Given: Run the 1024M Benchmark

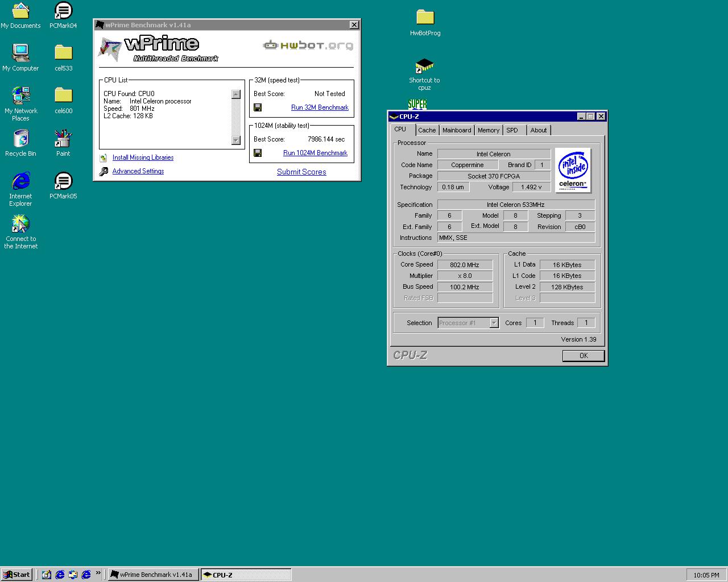Looking at the screenshot, I should tap(315, 153).
